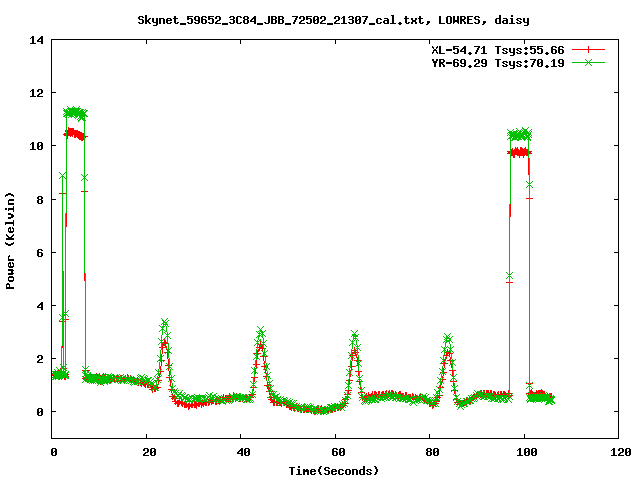Click the red plateau near 100 seconds
This screenshot has width=640, height=480.
(x=520, y=153)
